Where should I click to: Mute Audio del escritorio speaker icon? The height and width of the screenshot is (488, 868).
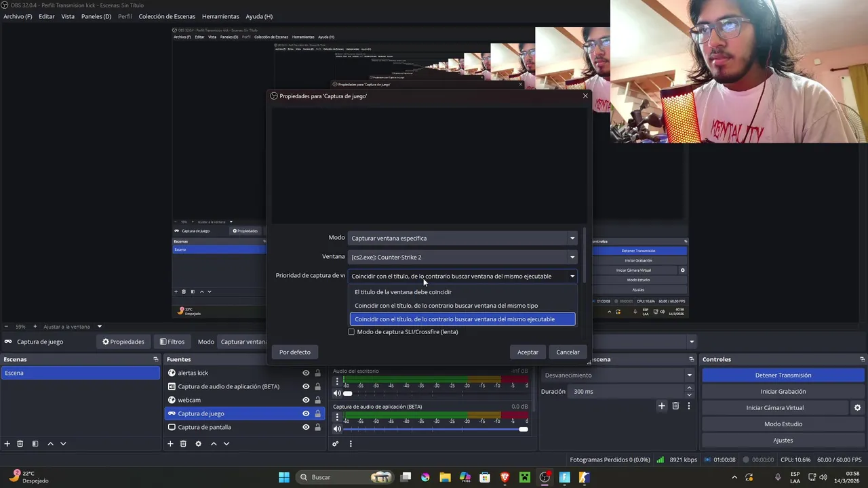pos(337,393)
